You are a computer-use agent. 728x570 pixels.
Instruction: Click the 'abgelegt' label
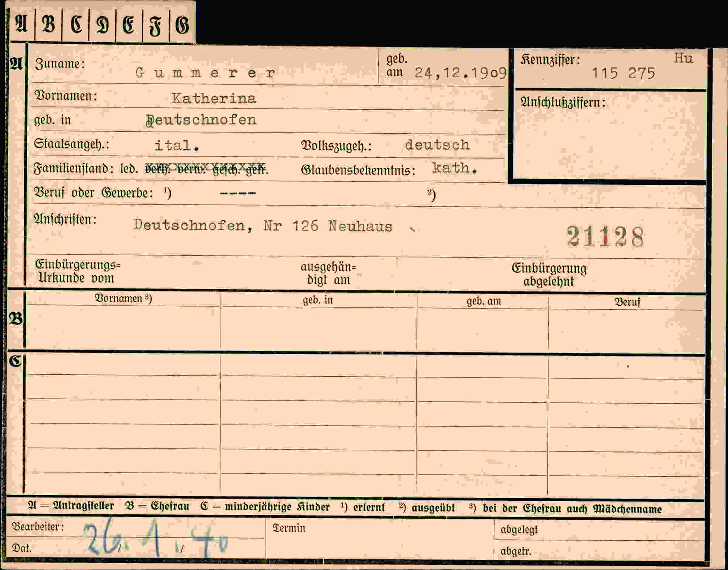(519, 530)
